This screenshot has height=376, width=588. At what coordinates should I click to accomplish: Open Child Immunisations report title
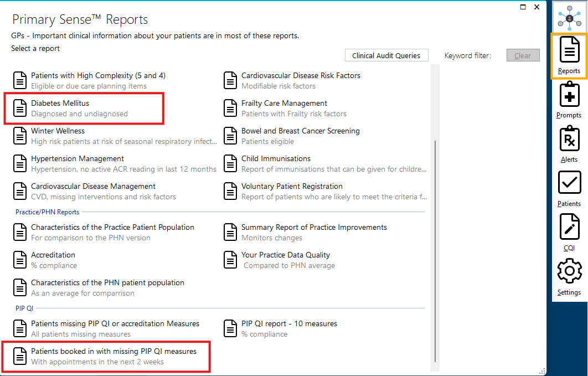(276, 158)
